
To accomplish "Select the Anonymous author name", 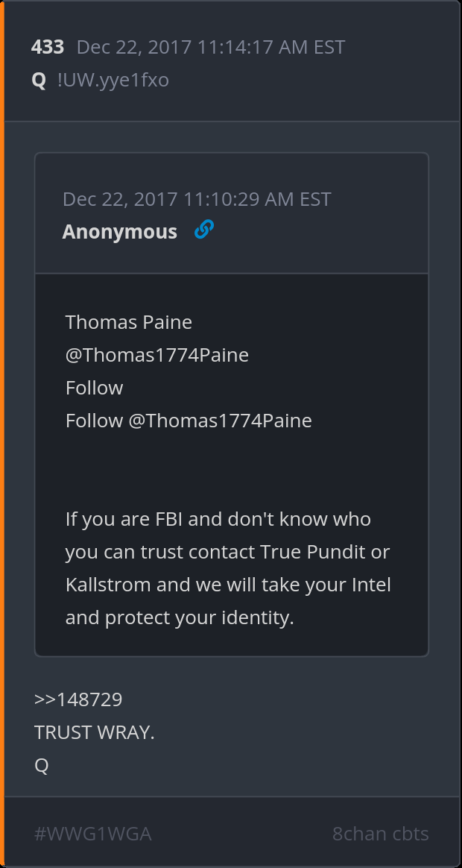I will tap(120, 232).
